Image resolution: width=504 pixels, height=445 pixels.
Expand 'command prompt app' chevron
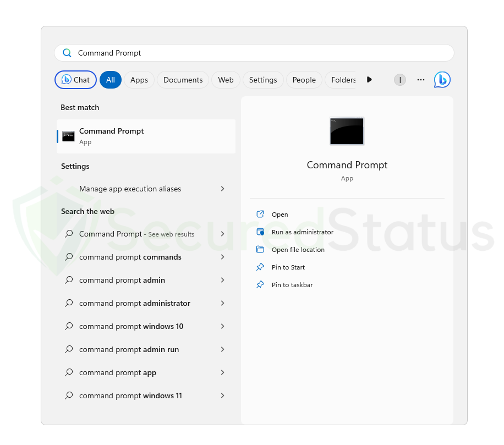pos(222,372)
